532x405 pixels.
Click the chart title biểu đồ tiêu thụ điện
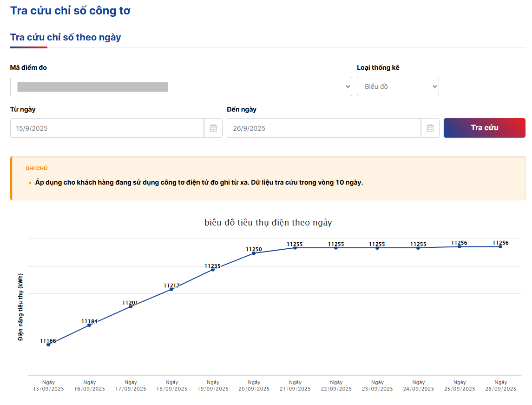coord(269,222)
